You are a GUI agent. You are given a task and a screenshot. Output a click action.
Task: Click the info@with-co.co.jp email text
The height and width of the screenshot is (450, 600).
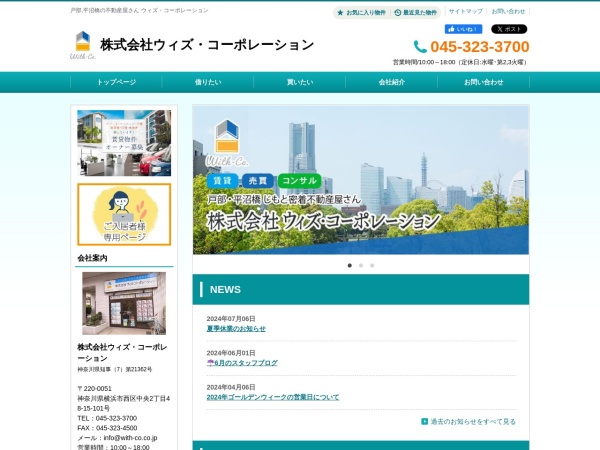click(130, 437)
